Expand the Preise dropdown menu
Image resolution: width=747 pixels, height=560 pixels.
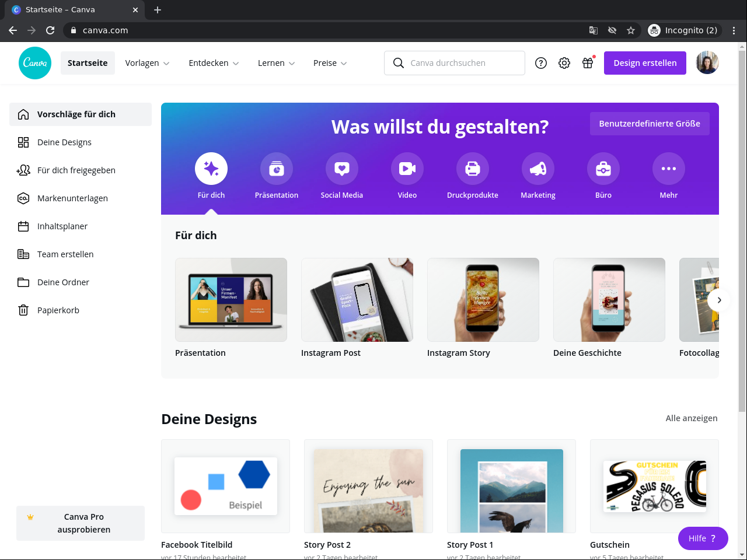coord(330,63)
